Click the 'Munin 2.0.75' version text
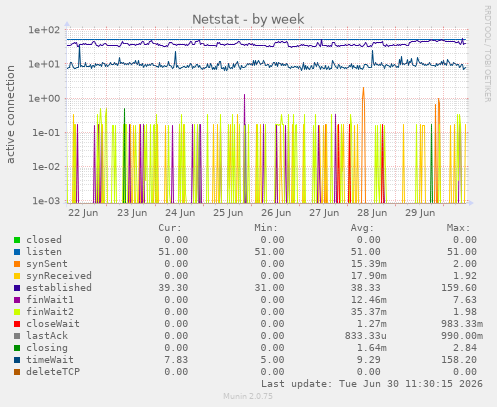This screenshot has height=407, width=497. (248, 396)
